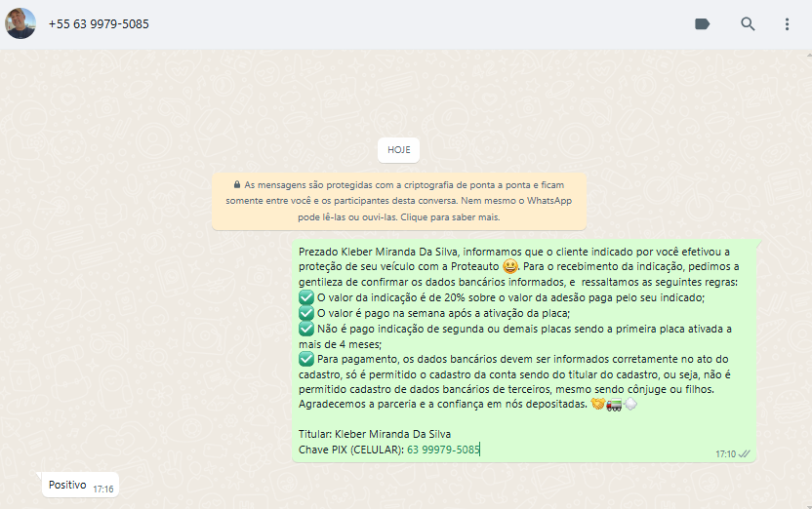Click checkmark emoji before 'Para pagamento'
The image size is (812, 509).
(306, 359)
